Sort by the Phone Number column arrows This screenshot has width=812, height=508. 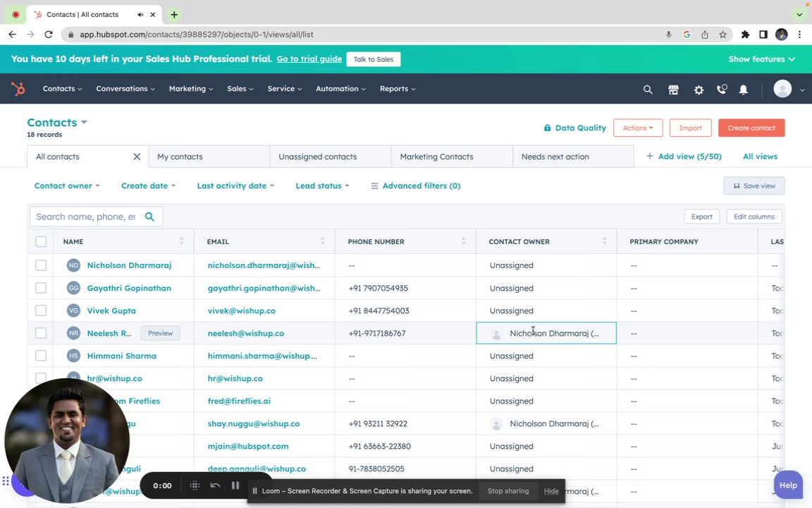pos(463,241)
